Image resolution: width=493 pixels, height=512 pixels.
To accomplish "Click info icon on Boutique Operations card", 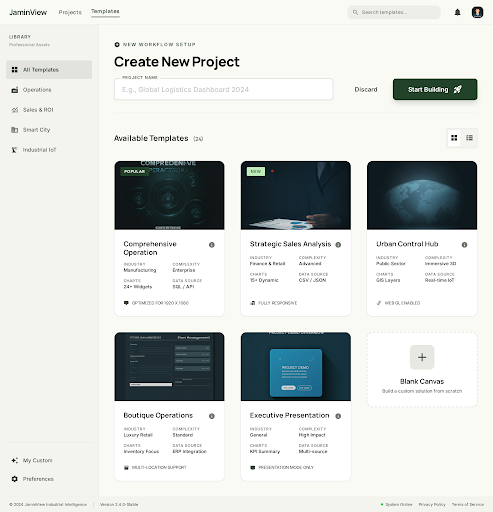I will [212, 416].
